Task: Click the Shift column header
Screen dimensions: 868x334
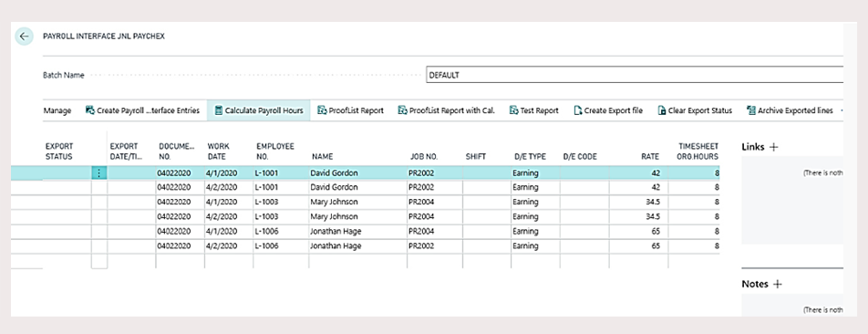Action: (476, 157)
